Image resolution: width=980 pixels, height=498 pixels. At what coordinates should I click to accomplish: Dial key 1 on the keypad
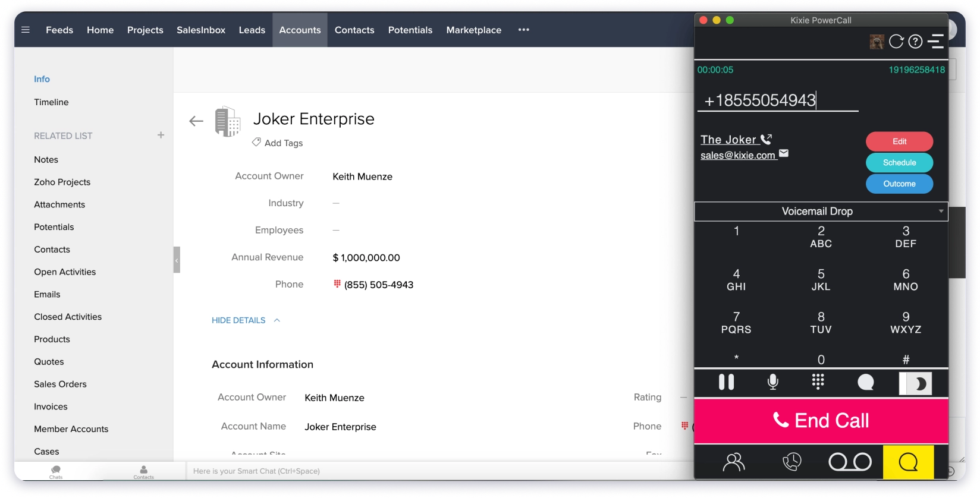coord(736,231)
